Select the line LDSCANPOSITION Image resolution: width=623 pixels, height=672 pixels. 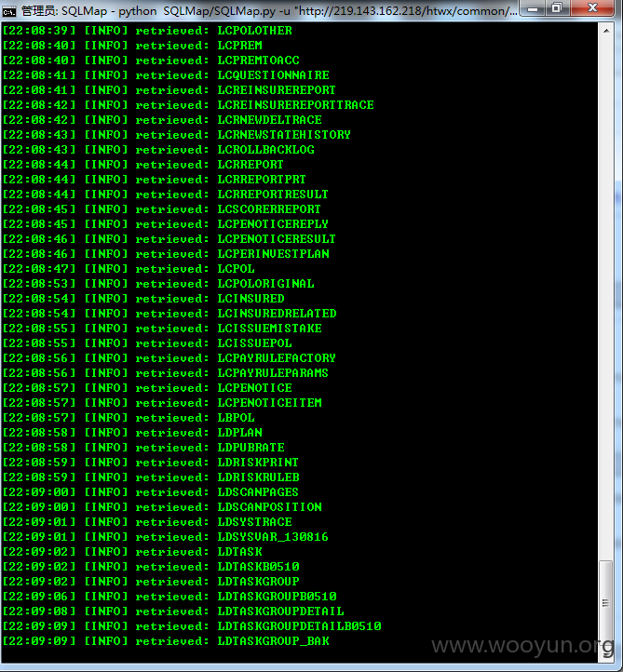pos(162,507)
